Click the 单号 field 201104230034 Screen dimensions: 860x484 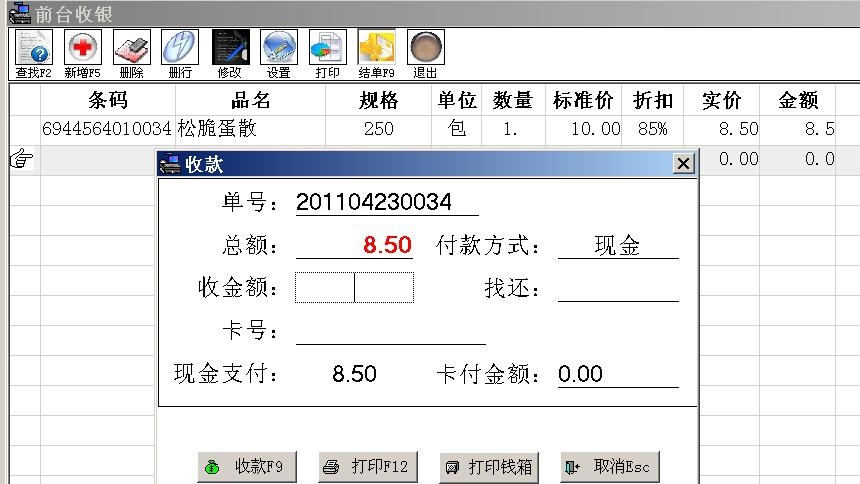(x=387, y=201)
